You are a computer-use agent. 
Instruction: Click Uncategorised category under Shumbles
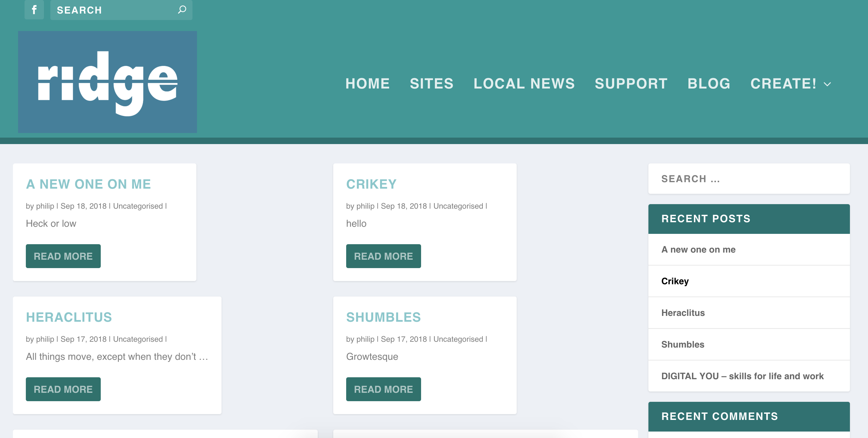tap(458, 339)
